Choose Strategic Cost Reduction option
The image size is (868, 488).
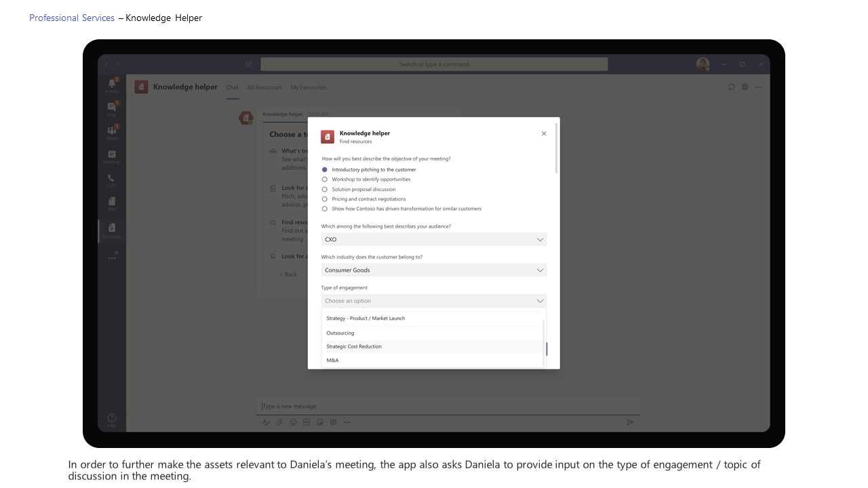433,346
